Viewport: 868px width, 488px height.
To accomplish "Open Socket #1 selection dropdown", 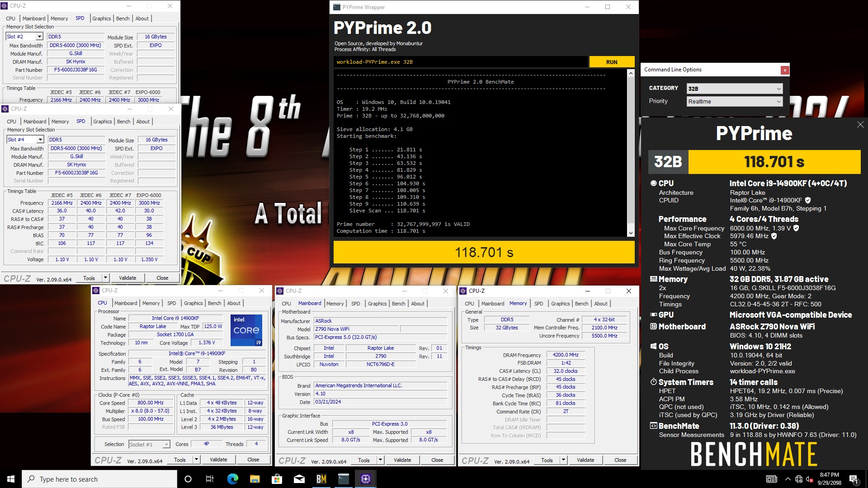I will coord(149,444).
